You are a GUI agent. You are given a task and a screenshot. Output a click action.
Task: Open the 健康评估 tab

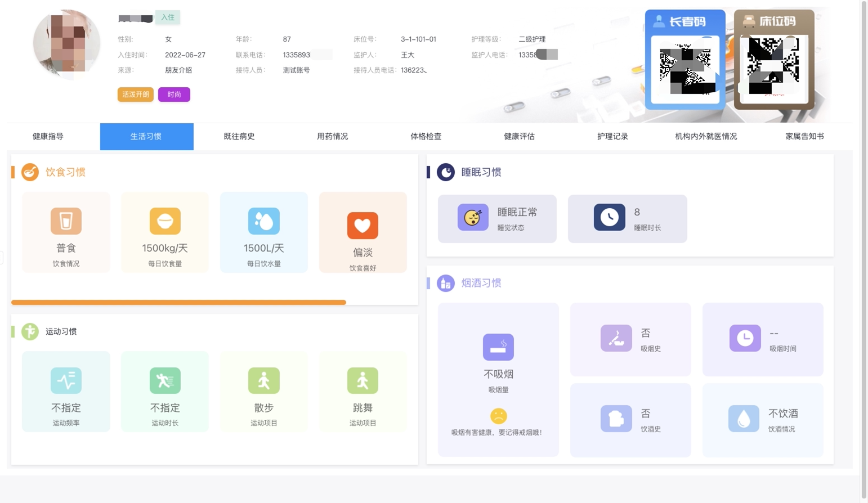pos(520,136)
